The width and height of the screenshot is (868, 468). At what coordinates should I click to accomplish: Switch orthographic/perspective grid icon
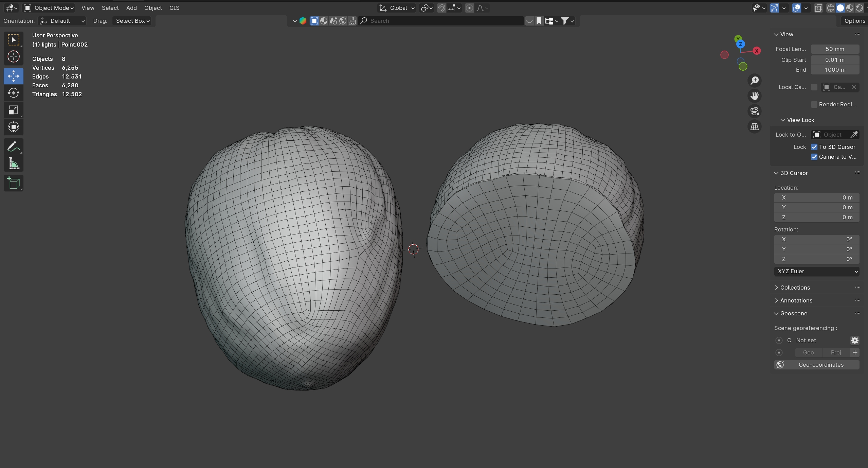pos(754,127)
